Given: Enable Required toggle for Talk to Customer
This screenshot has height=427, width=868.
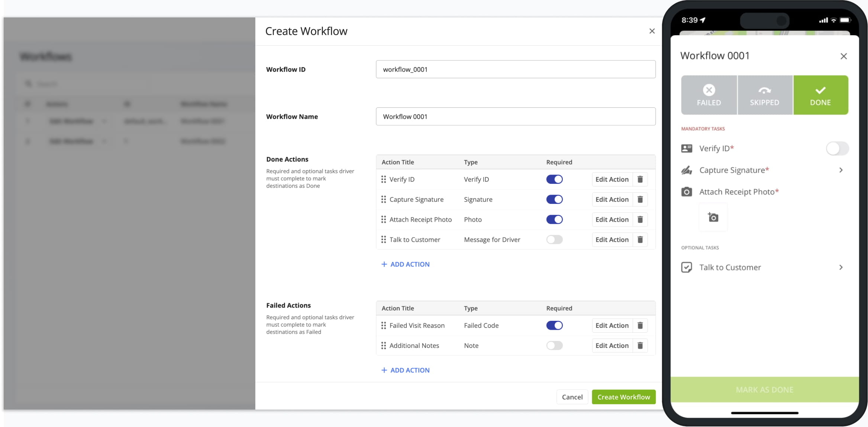Looking at the screenshot, I should tap(554, 239).
